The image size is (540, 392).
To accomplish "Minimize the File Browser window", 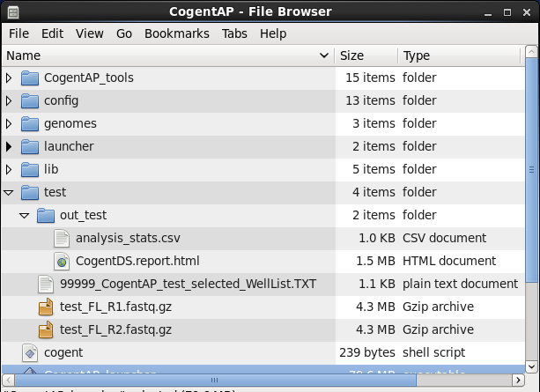I will (488, 13).
